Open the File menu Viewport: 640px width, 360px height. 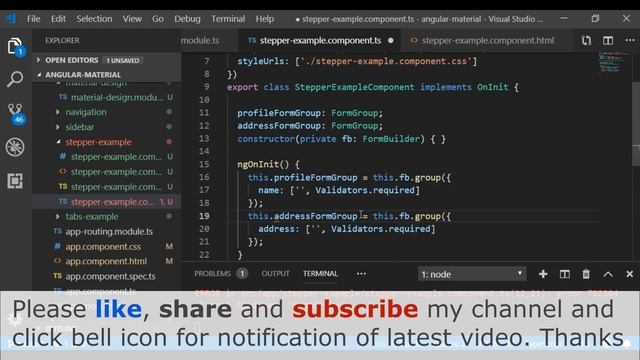(x=33, y=19)
